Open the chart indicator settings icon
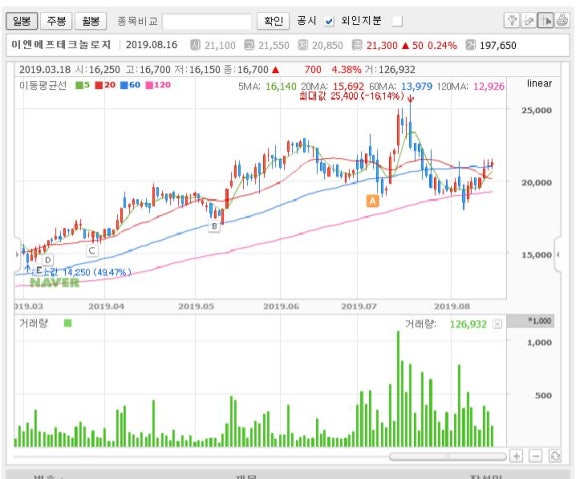580x479 pixels. (512, 20)
